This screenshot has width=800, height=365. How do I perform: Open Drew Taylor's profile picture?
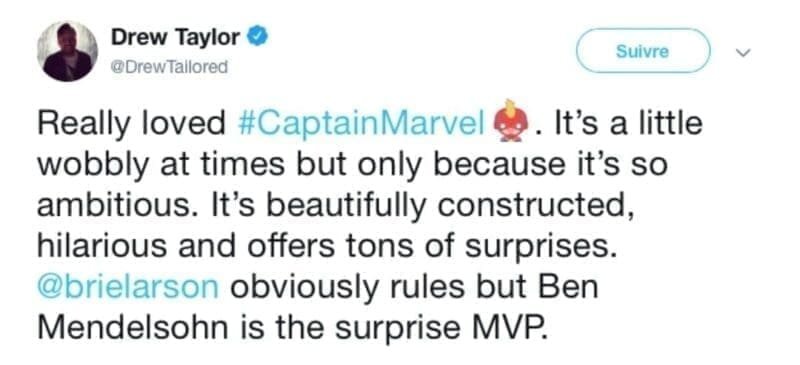point(67,52)
